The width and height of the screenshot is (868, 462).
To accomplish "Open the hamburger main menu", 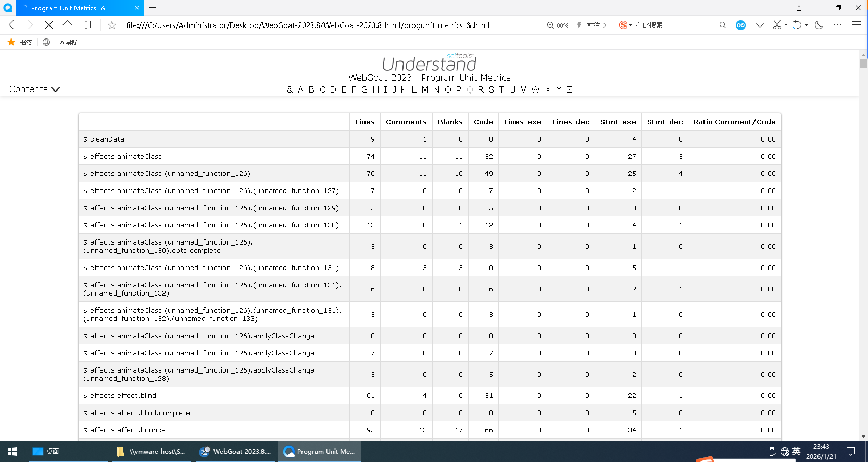I will pyautogui.click(x=856, y=25).
